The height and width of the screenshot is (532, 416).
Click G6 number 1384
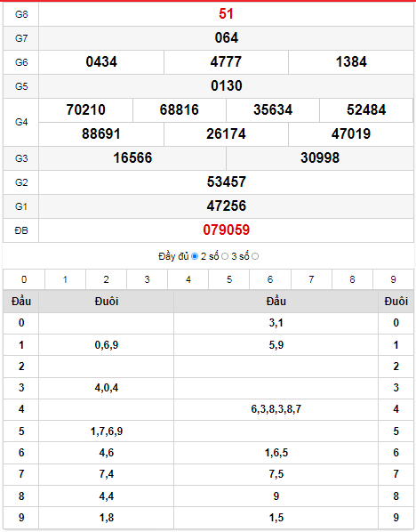(x=351, y=61)
